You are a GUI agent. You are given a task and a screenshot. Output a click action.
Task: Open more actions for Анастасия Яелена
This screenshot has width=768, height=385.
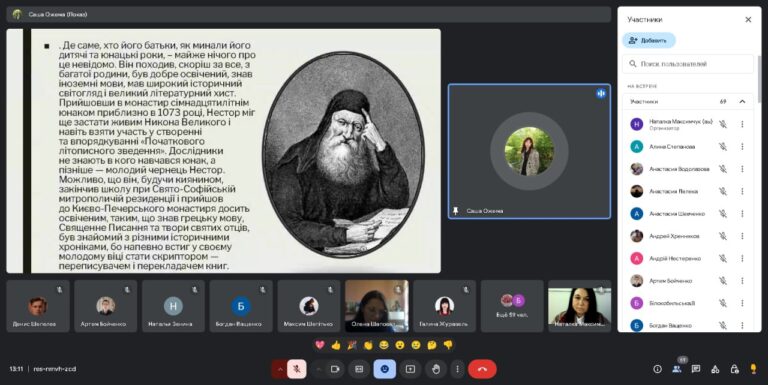742,191
